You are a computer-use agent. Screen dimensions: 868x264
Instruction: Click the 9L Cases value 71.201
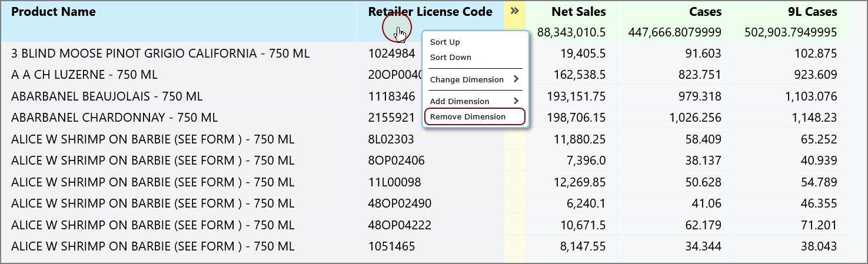click(x=819, y=225)
